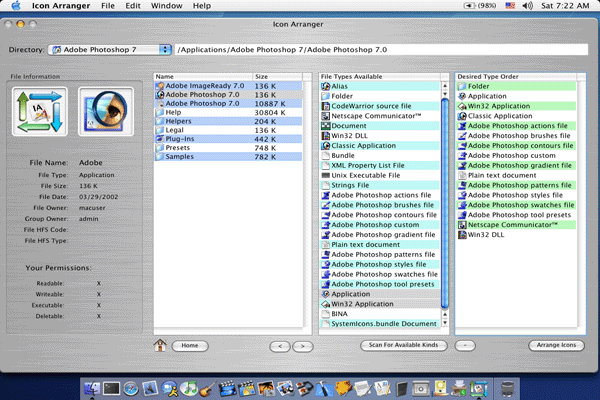Open Terminal from the Dock
600x400 pixels.
[x=111, y=389]
